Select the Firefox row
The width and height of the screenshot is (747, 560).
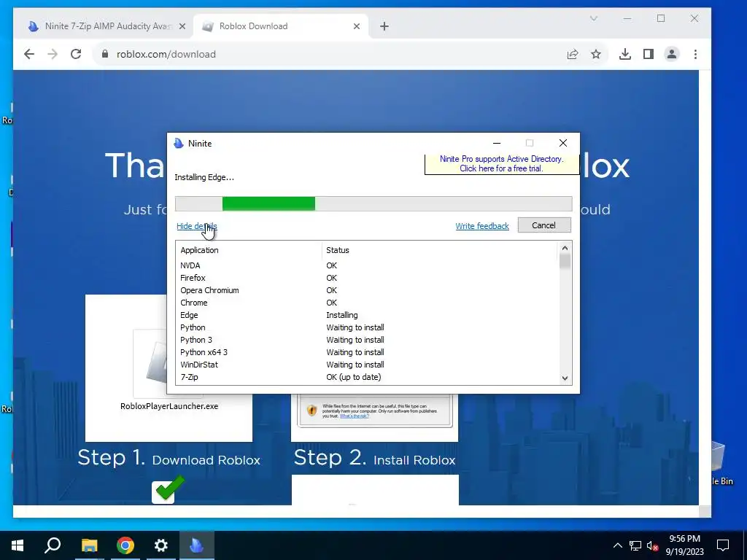click(367, 278)
